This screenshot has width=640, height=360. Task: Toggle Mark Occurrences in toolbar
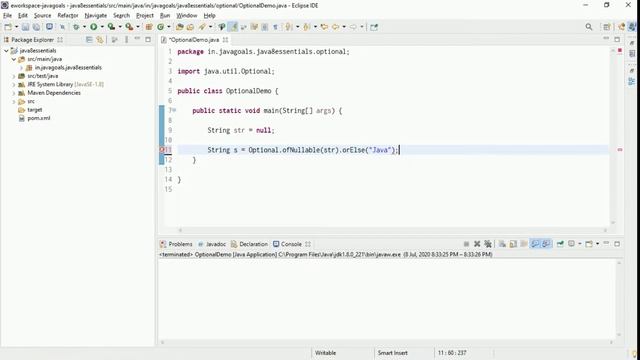pyautogui.click(x=233, y=27)
